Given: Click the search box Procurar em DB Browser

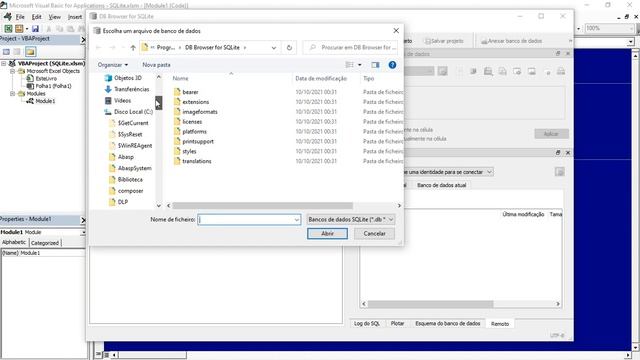Looking at the screenshot, I should pyautogui.click(x=351, y=48).
